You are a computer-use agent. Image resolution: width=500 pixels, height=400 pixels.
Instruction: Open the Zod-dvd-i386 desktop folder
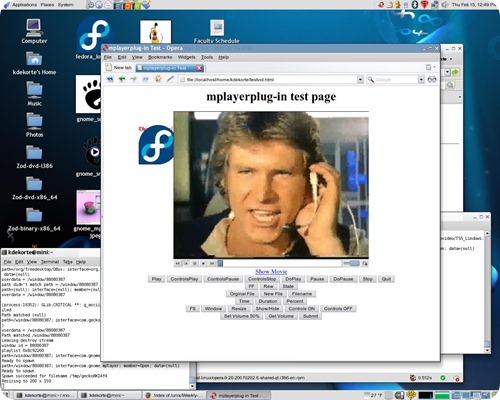[34, 156]
